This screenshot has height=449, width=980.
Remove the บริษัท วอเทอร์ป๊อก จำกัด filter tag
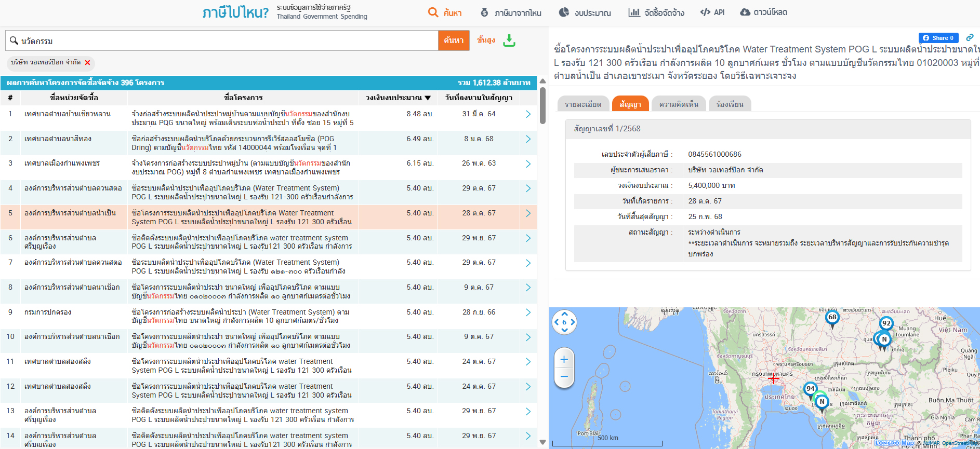(87, 63)
